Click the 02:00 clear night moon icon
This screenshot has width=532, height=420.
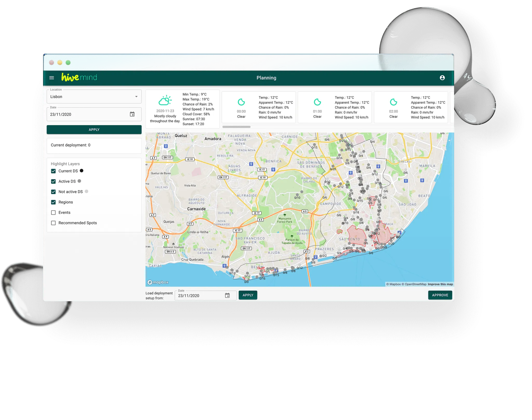coord(393,102)
